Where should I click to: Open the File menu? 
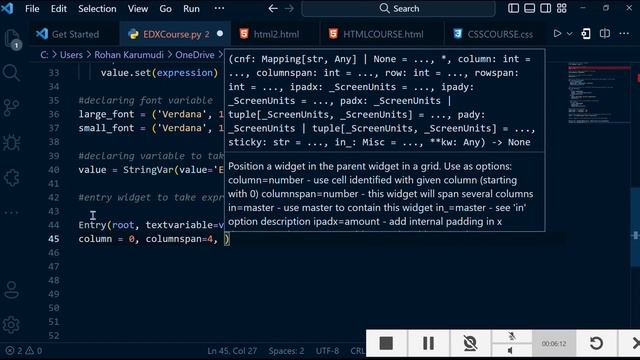(x=32, y=9)
